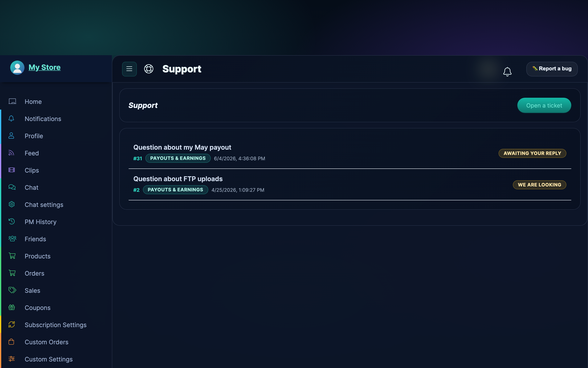Open the notifications bell in header
This screenshot has width=588, height=368.
[507, 72]
